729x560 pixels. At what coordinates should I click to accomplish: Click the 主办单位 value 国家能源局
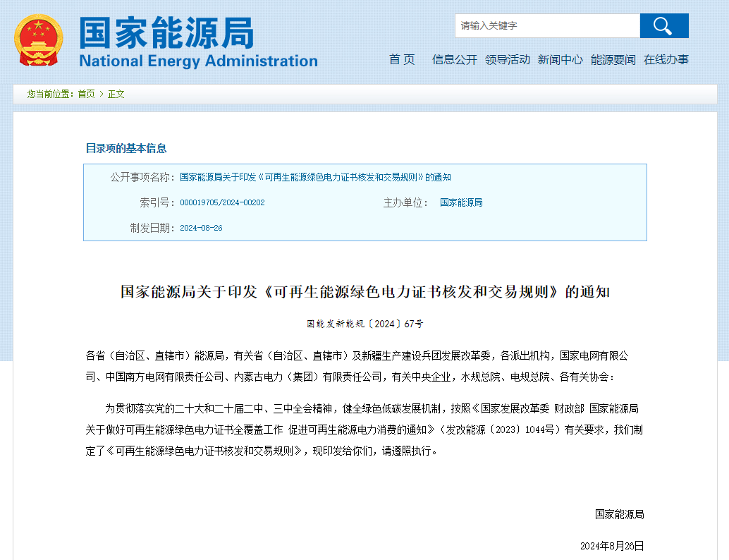[461, 202]
